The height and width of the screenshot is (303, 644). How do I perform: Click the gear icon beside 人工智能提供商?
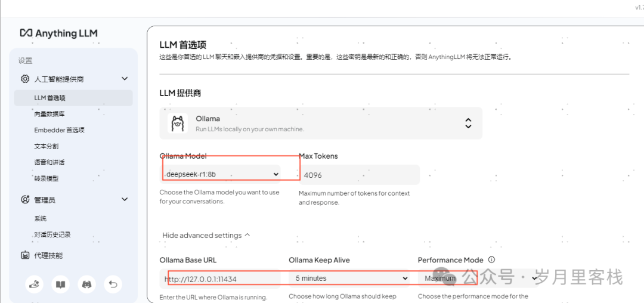tap(25, 79)
